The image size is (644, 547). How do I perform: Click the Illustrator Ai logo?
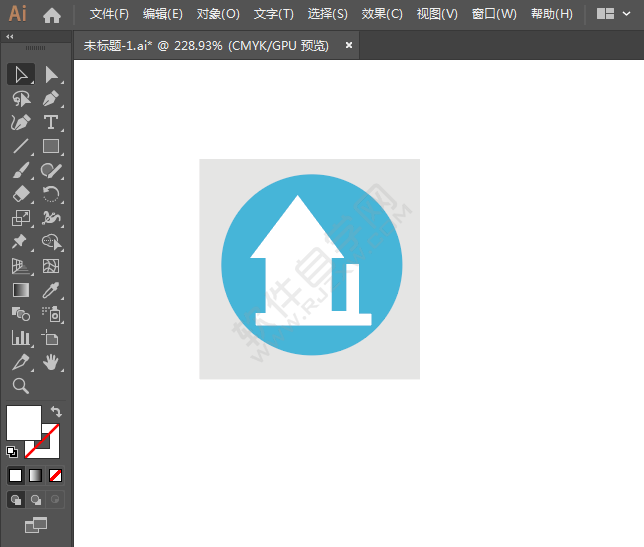point(18,14)
